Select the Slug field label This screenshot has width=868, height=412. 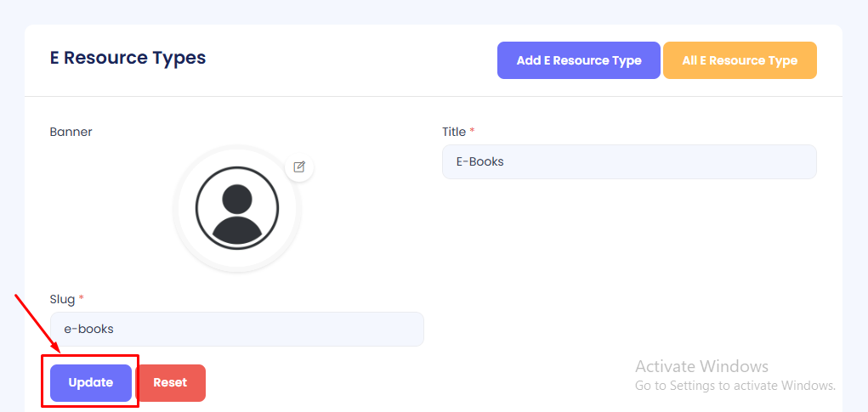(x=62, y=299)
